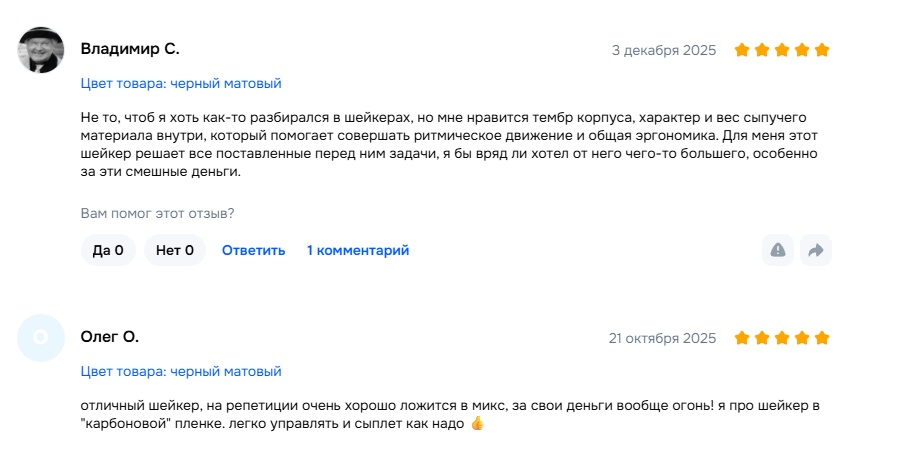Click "Цвет товара: черный матовый" under Олег
The height and width of the screenshot is (456, 907).
click(x=181, y=372)
